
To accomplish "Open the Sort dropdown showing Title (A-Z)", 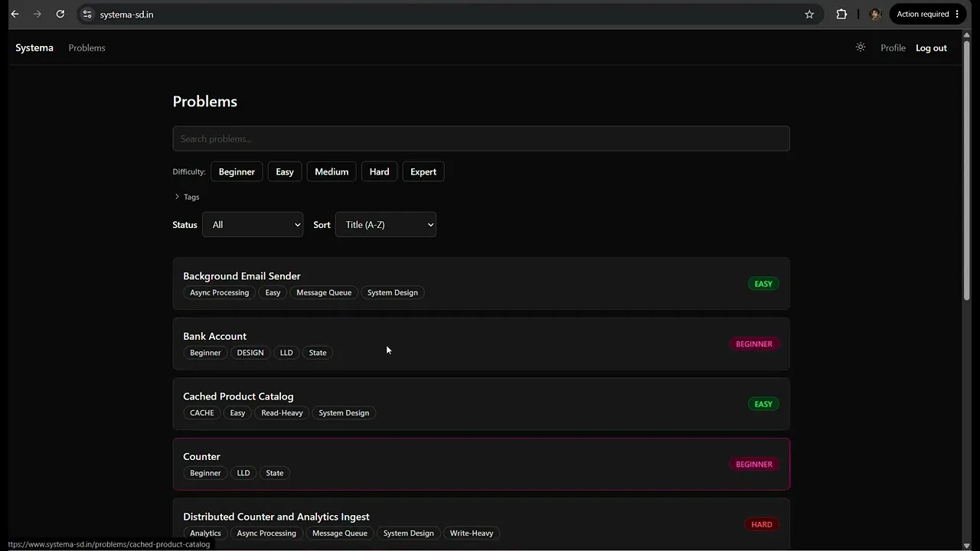I will (386, 224).
